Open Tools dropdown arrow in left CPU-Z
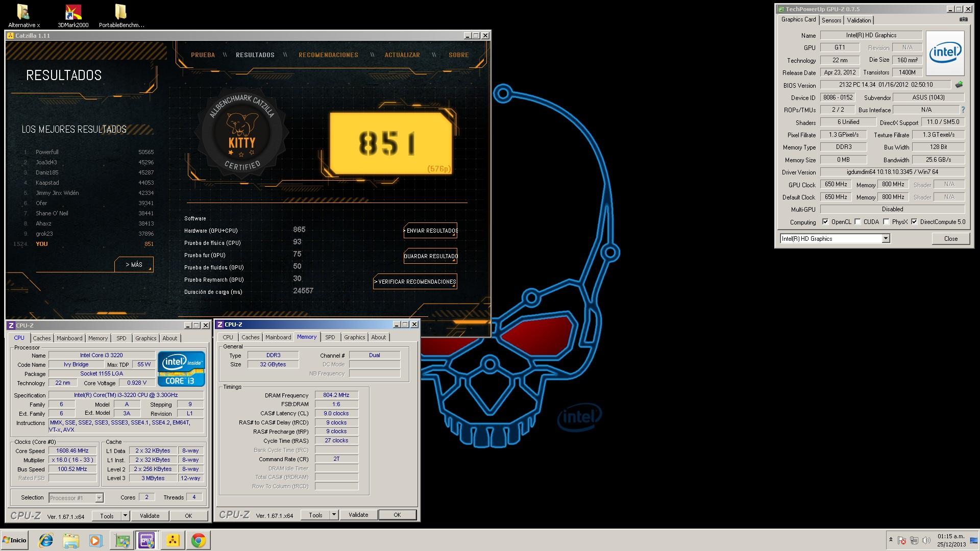Viewport: 980px width, 551px height. [x=125, y=516]
